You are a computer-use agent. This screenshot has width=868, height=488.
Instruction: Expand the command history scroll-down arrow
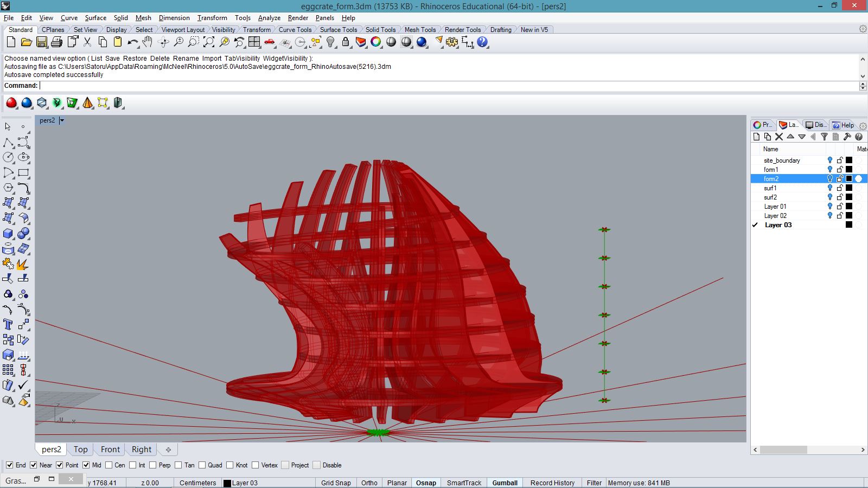863,76
